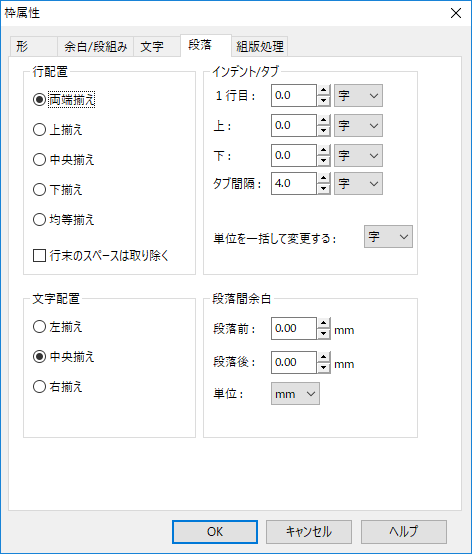Enable 行末のスペースは取り除く checkbox

point(101,255)
